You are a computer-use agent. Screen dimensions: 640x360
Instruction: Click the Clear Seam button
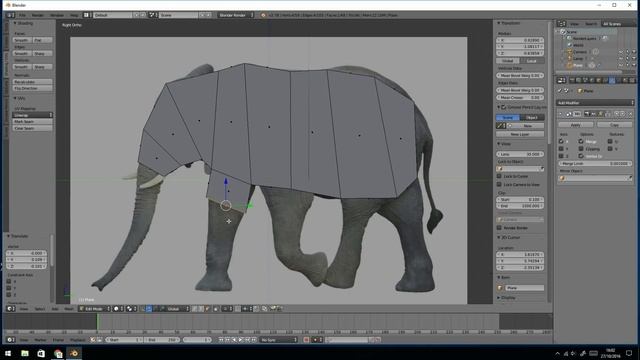click(32, 128)
